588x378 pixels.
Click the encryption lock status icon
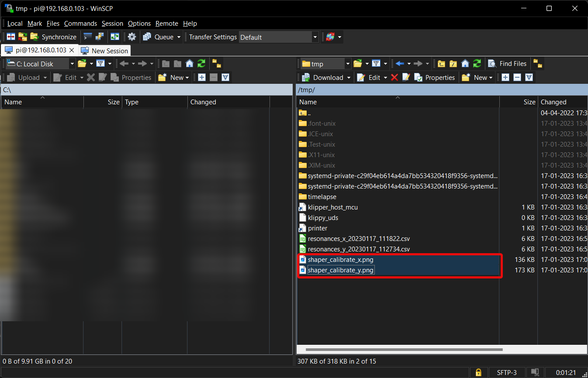478,372
